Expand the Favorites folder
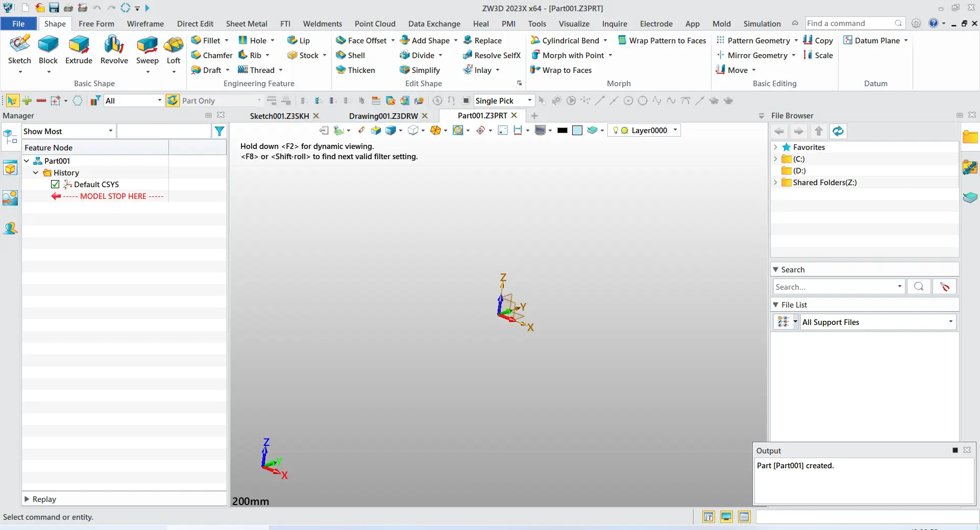The height and width of the screenshot is (530, 980). [776, 147]
